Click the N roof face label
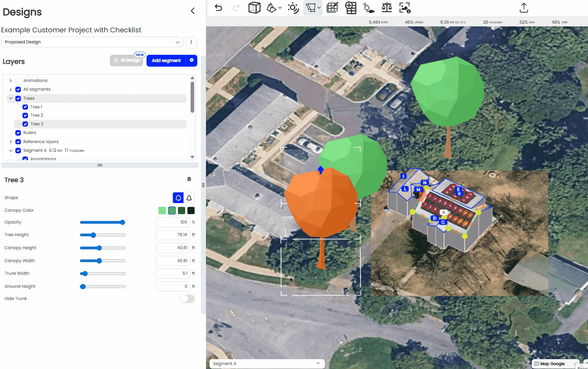 pyautogui.click(x=425, y=183)
